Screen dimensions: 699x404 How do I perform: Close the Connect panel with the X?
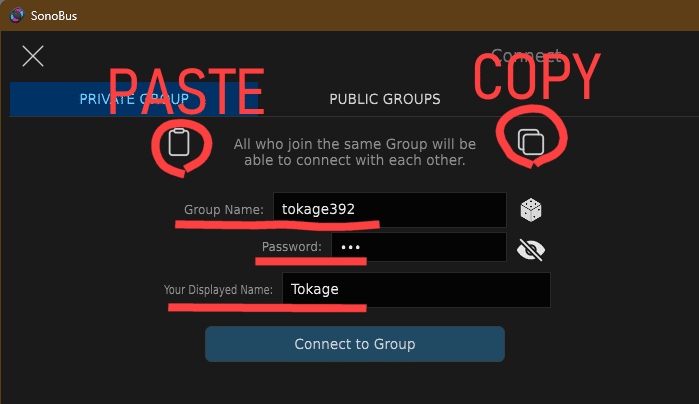[33, 56]
